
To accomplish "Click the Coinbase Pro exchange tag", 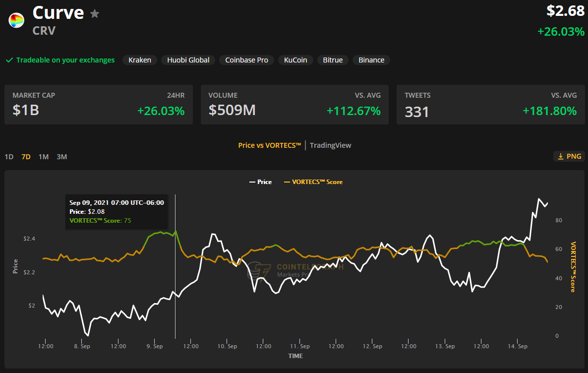I will coord(246,60).
